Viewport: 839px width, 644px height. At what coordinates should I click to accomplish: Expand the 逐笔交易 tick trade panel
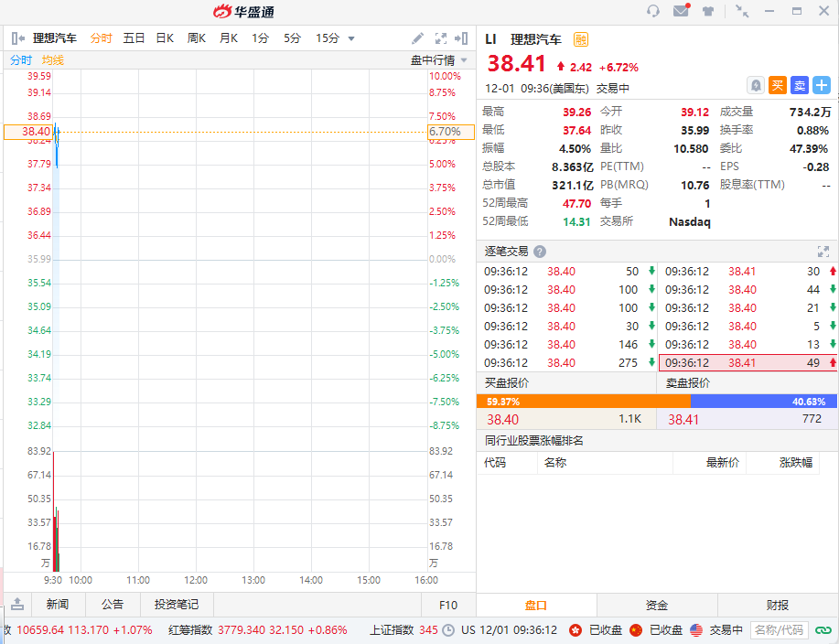pos(823,252)
